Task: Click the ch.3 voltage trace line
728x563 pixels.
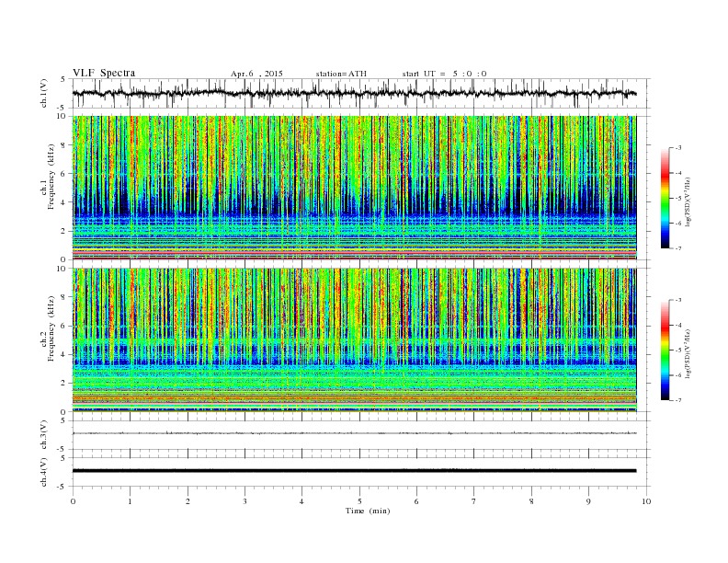Action: [x=354, y=433]
